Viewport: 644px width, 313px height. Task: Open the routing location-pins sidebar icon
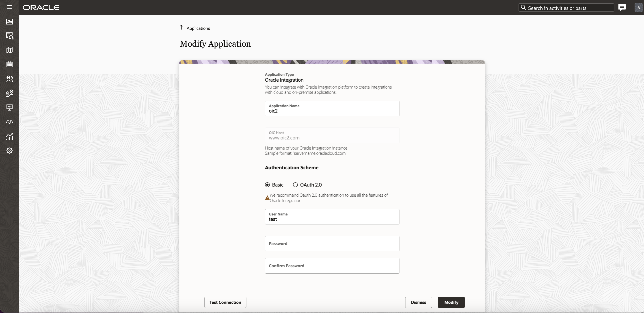point(9,93)
